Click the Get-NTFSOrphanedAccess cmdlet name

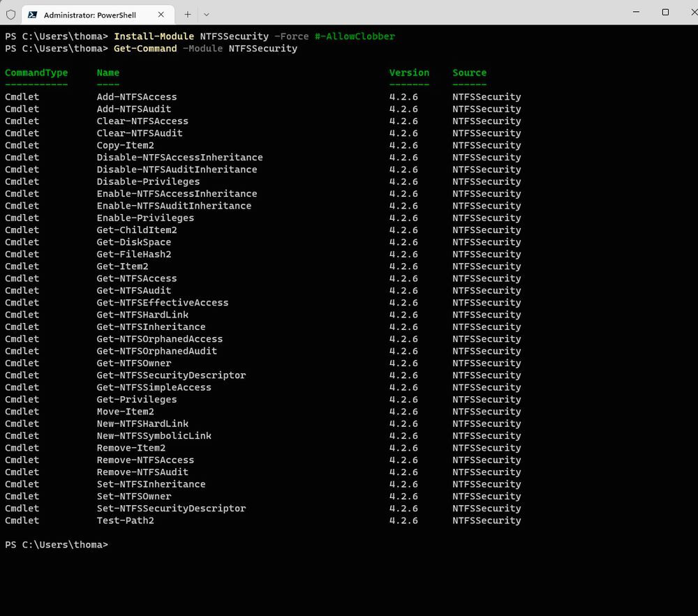tap(159, 339)
